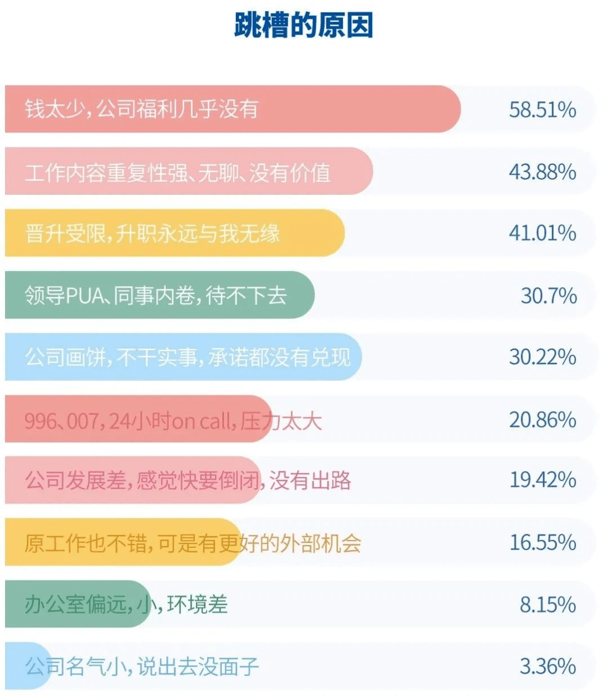Screen dimensions: 608x700
Task: Select the bar 996、007, 24小时on call
Action: point(138,419)
